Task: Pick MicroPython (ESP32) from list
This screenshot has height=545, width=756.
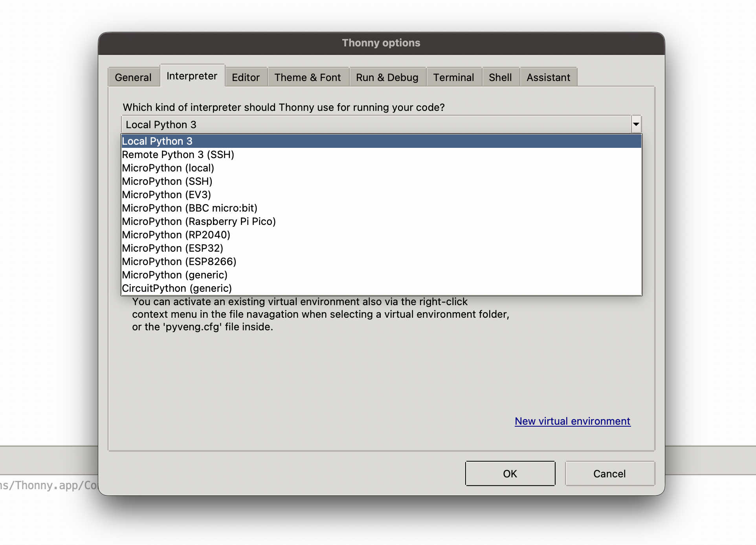Action: point(172,248)
